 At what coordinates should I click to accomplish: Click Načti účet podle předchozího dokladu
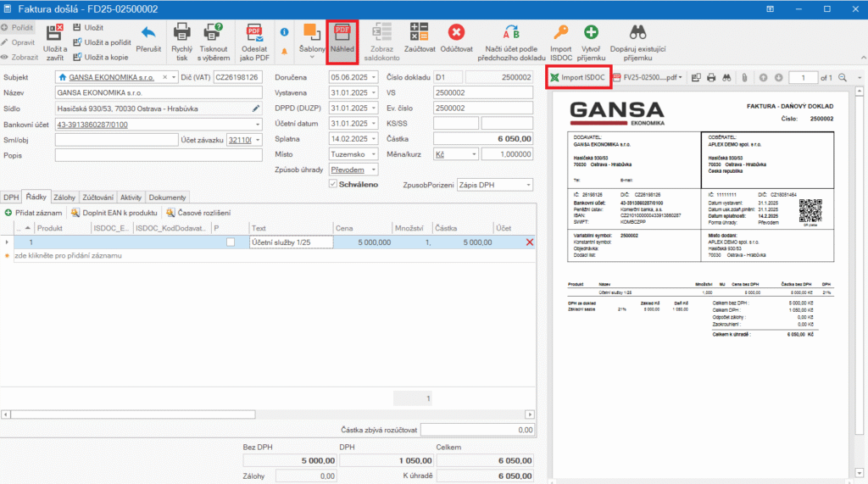511,42
